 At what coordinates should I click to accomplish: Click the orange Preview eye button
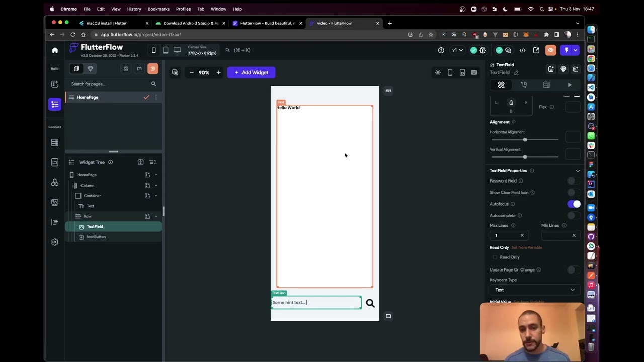[551, 50]
